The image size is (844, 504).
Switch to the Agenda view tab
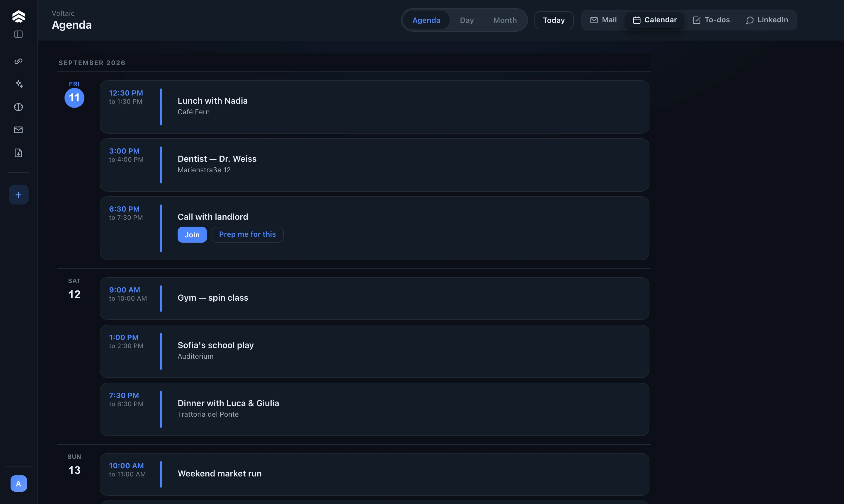pyautogui.click(x=426, y=20)
